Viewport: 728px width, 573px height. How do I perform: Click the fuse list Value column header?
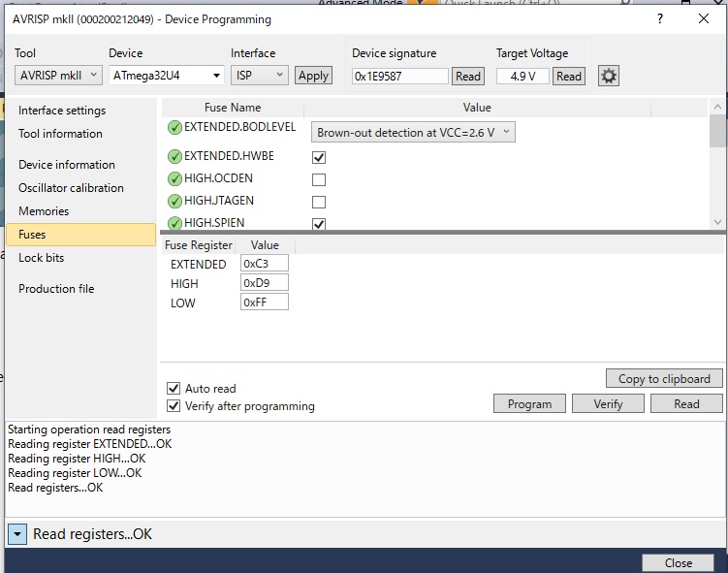[x=477, y=108]
